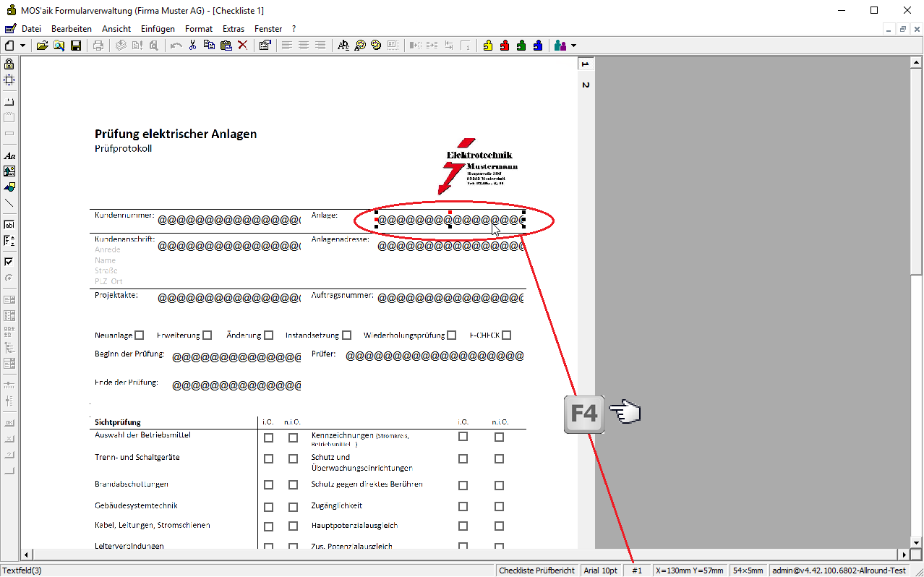Select the text label 'Aa' tool
The image size is (924, 577).
click(9, 155)
